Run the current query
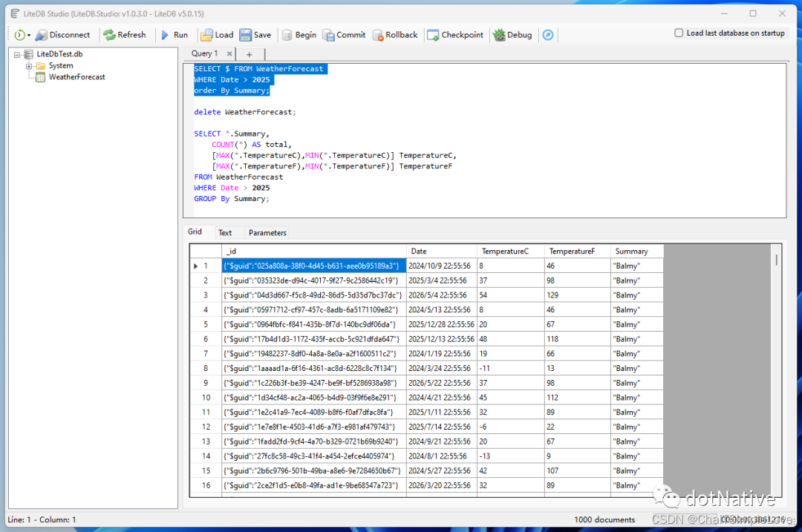This screenshot has width=802, height=532. pos(175,34)
